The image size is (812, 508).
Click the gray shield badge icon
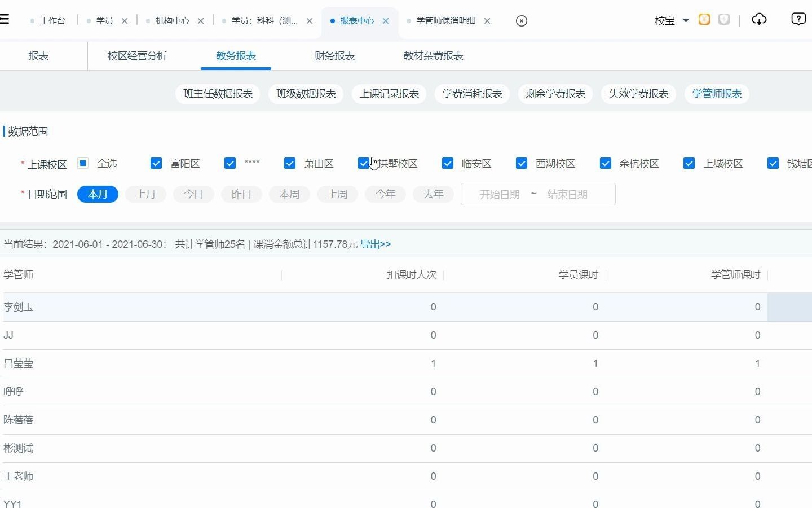click(724, 20)
